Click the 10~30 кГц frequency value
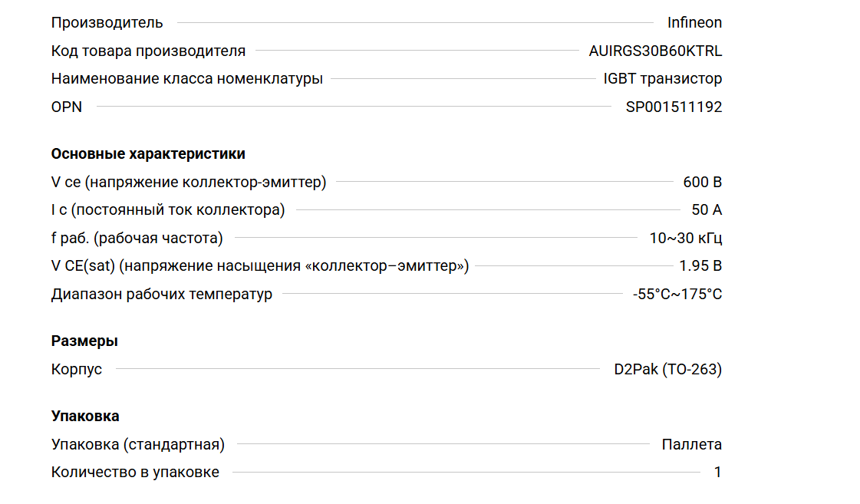Screen dimensions: 860x504 pyautogui.click(x=685, y=239)
